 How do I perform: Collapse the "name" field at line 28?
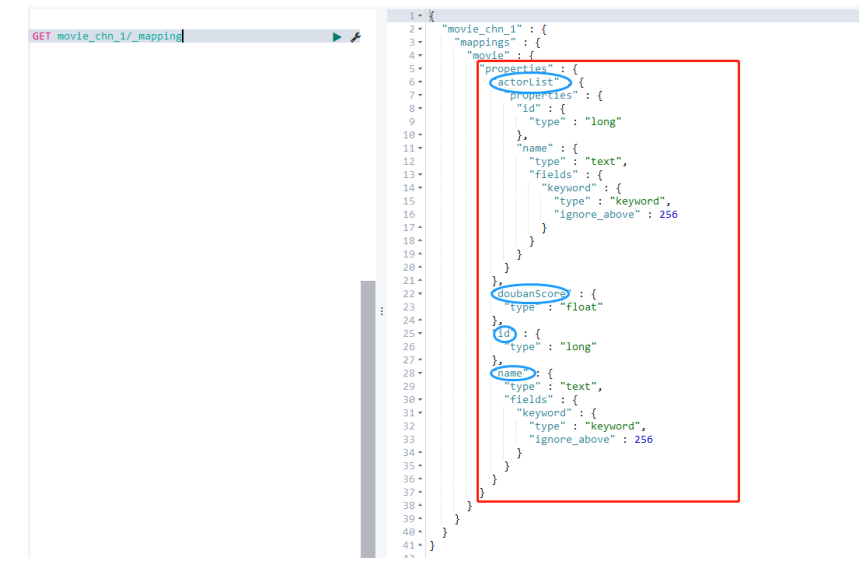pyautogui.click(x=420, y=373)
